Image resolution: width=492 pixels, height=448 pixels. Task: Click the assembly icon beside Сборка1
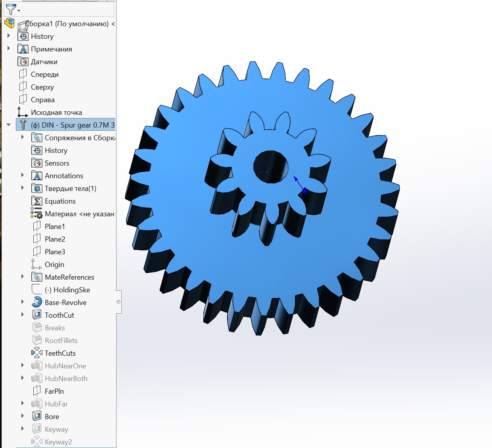click(x=10, y=23)
